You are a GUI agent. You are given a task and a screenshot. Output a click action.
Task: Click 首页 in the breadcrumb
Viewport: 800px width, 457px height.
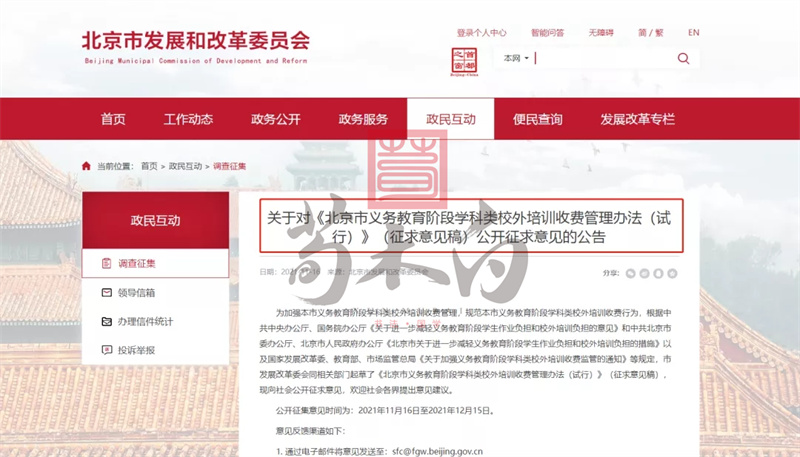tap(149, 166)
